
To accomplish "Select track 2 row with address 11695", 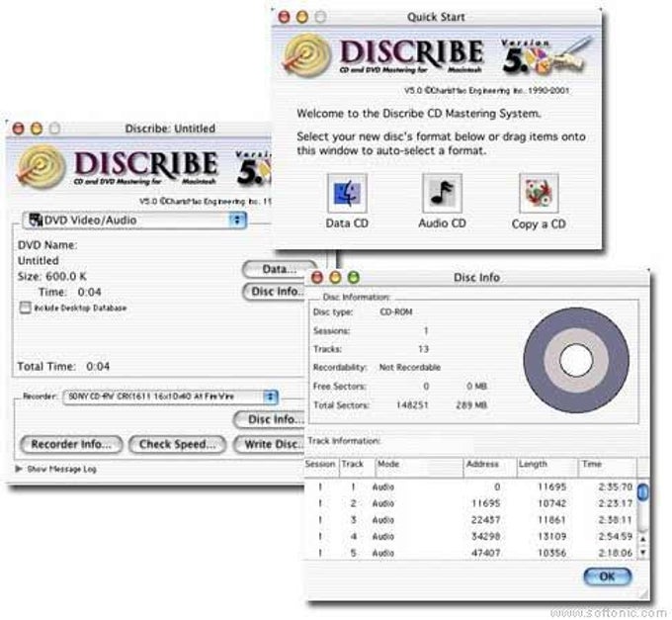I will [x=470, y=503].
